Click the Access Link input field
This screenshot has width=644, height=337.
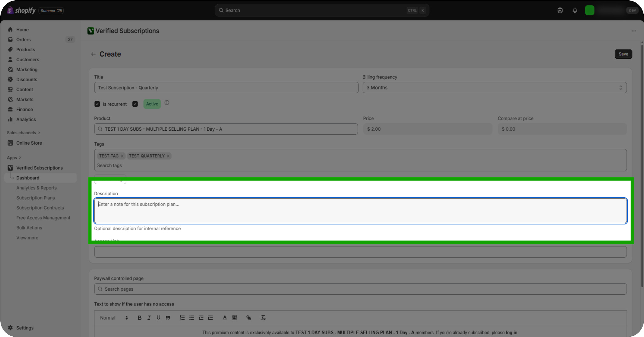pyautogui.click(x=360, y=252)
